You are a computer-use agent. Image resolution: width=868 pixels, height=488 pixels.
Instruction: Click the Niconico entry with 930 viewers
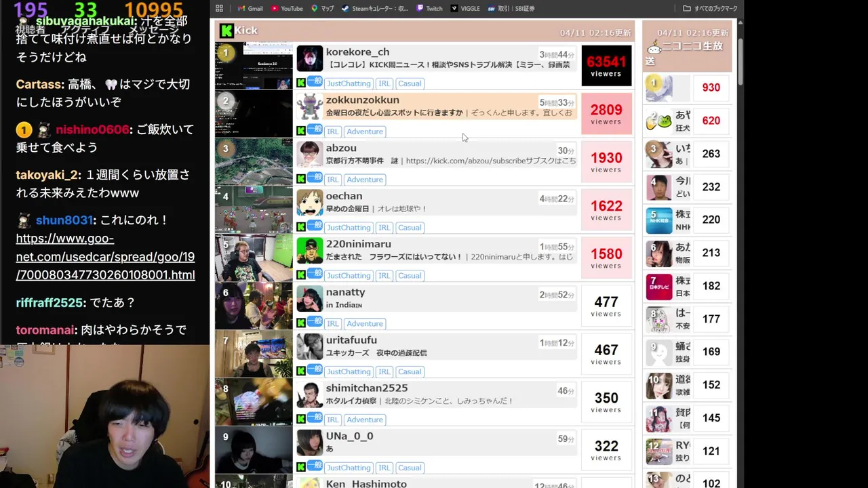click(x=687, y=87)
